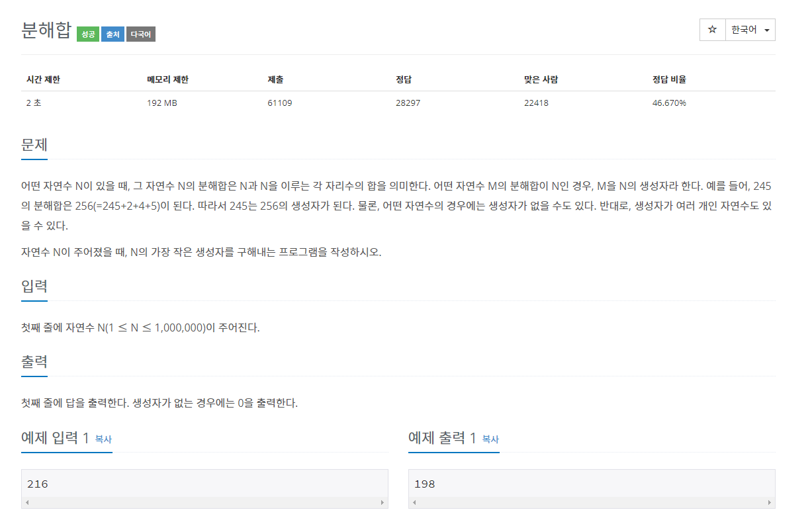Copy example input with 복사 link

pos(103,439)
